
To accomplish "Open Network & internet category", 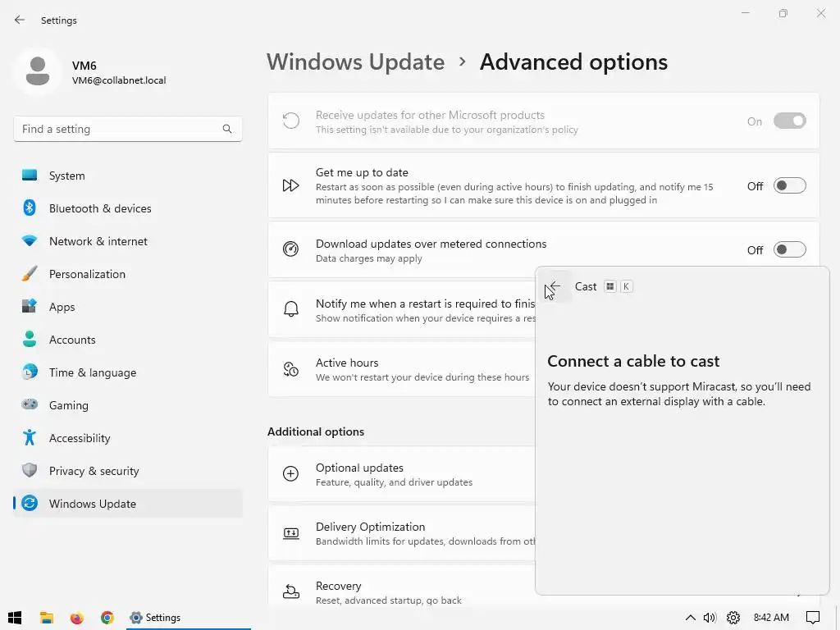I will [x=128, y=241].
